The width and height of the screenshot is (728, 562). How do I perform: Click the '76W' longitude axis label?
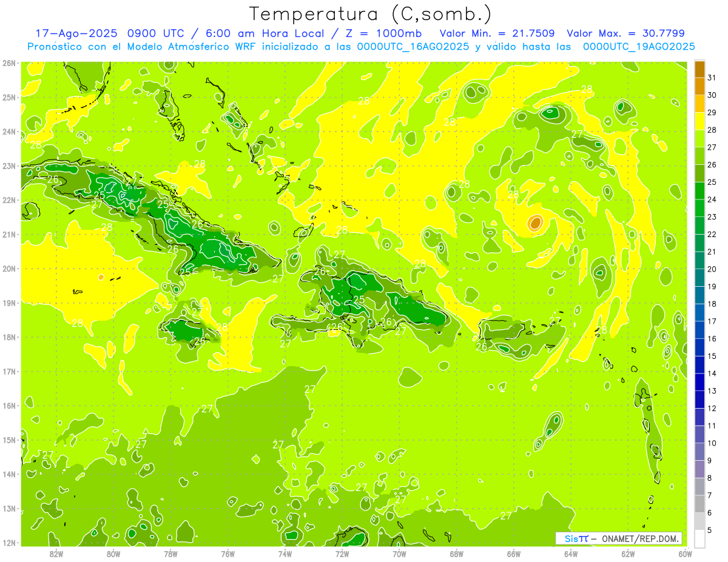[228, 554]
